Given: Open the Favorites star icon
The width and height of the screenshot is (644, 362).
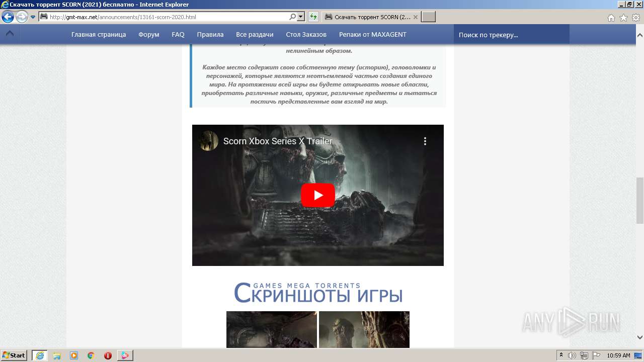Looking at the screenshot, I should point(623,18).
